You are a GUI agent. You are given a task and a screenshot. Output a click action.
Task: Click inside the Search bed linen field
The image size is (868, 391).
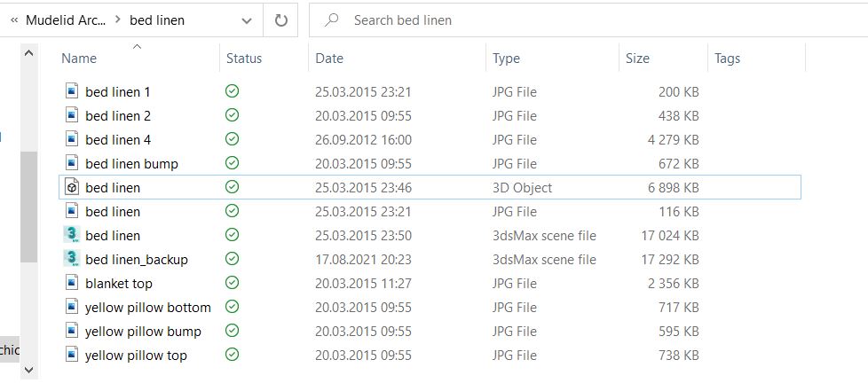(x=588, y=20)
